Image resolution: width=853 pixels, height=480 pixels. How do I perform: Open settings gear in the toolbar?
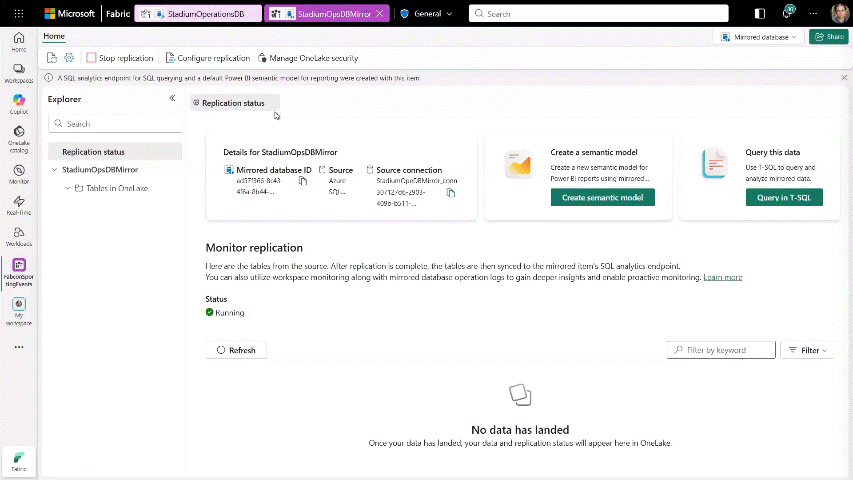click(x=69, y=58)
